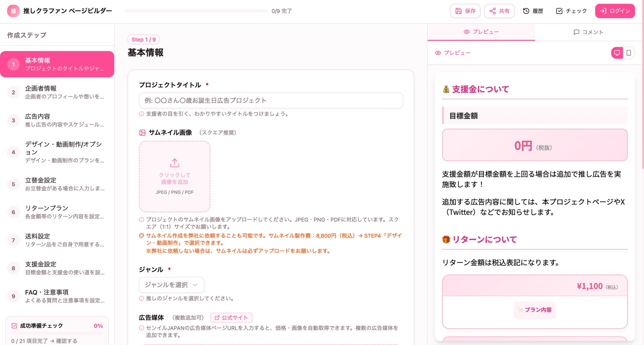Click the 0円 target amount box

(535, 145)
